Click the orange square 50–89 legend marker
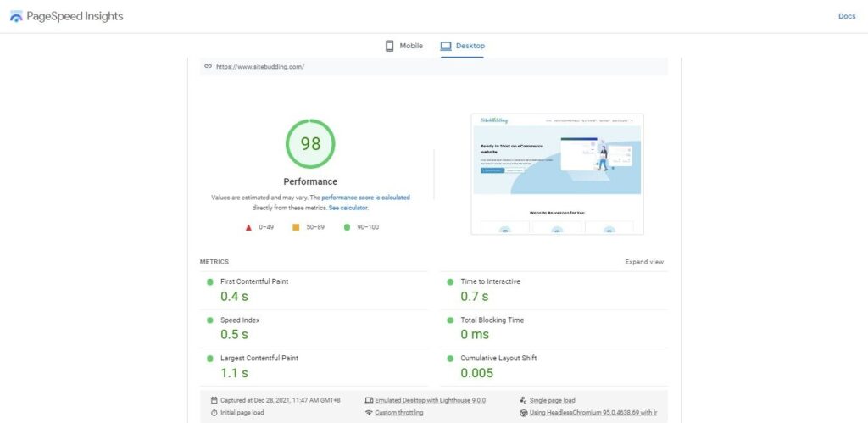Screen dimensions: 868x423 296,227
